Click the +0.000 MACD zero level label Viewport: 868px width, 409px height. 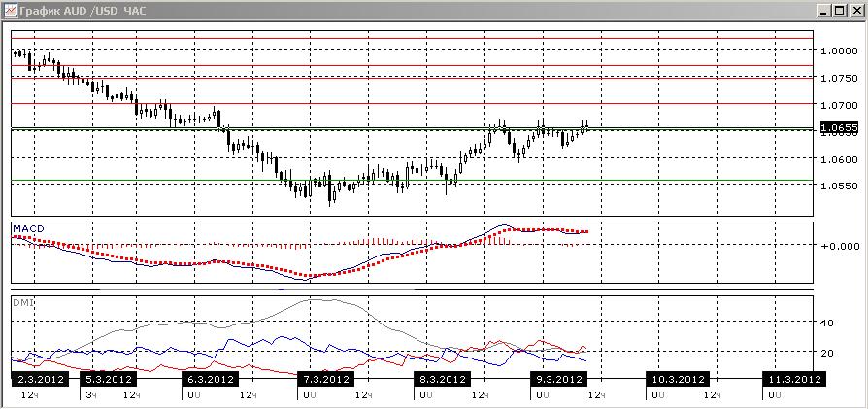[838, 246]
